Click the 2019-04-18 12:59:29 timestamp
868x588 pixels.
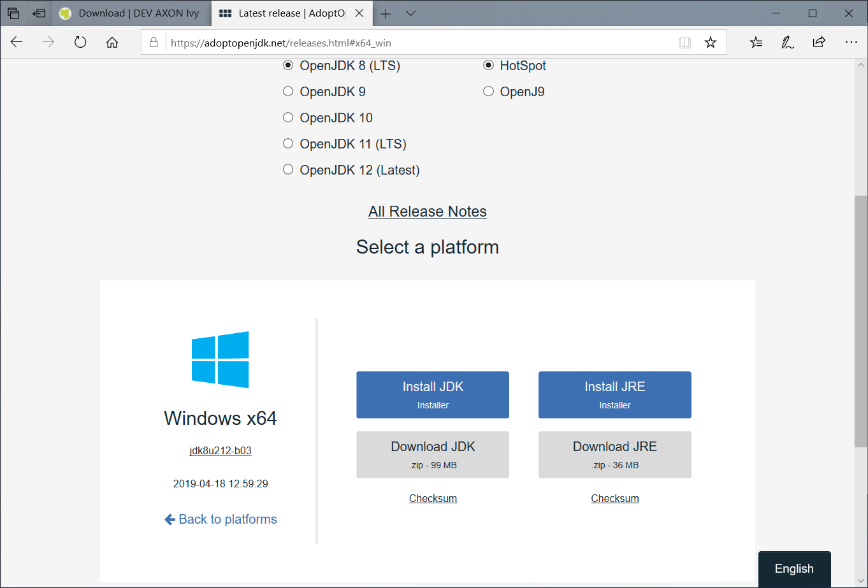[221, 484]
